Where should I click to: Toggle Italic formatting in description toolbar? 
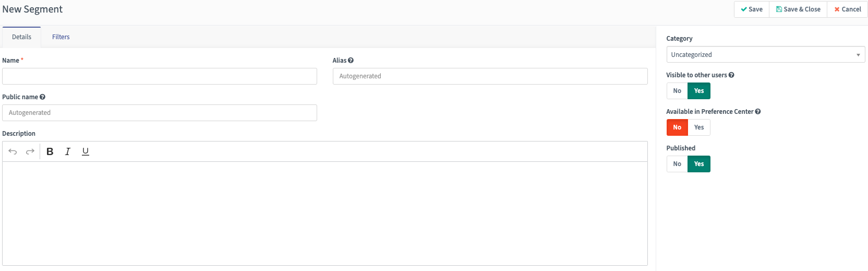click(x=67, y=151)
